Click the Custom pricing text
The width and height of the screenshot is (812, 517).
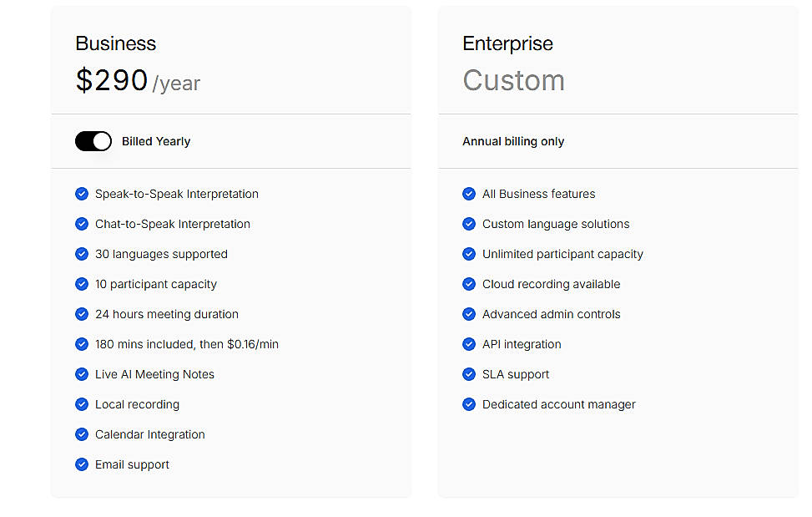pyautogui.click(x=513, y=80)
